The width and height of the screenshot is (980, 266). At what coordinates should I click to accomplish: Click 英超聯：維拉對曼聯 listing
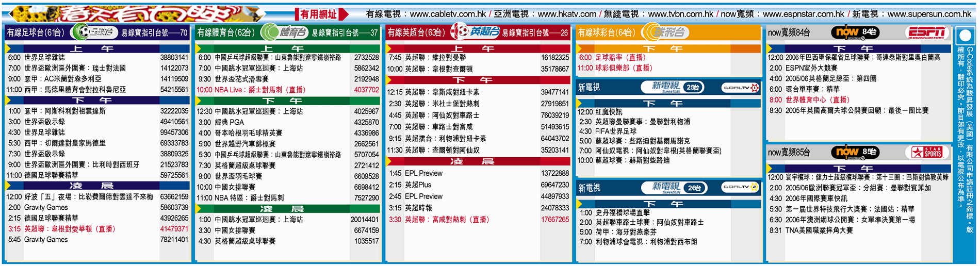tap(435, 58)
